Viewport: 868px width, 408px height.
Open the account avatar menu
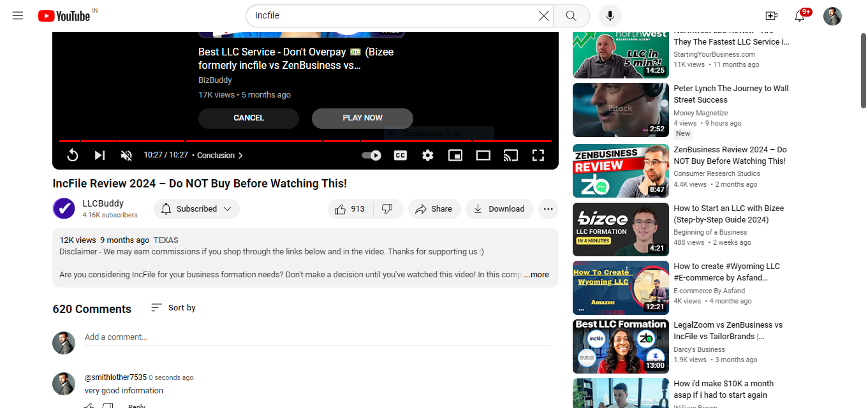tap(832, 16)
